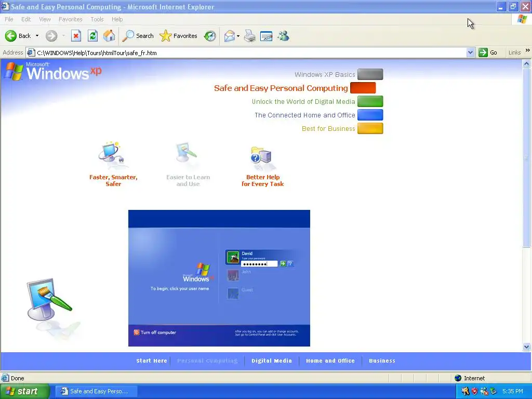Select the Safe and Easy taskbar button
The height and width of the screenshot is (399, 532).
[96, 391]
